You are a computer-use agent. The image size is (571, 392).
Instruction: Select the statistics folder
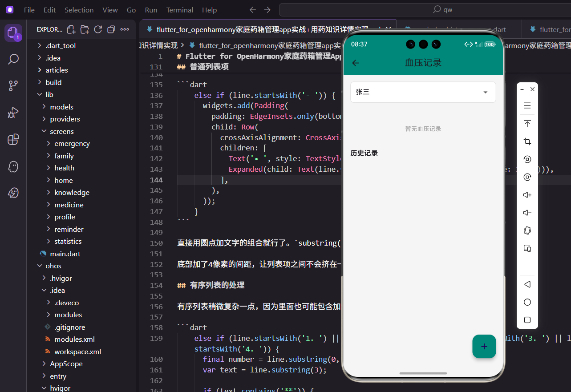coord(68,241)
